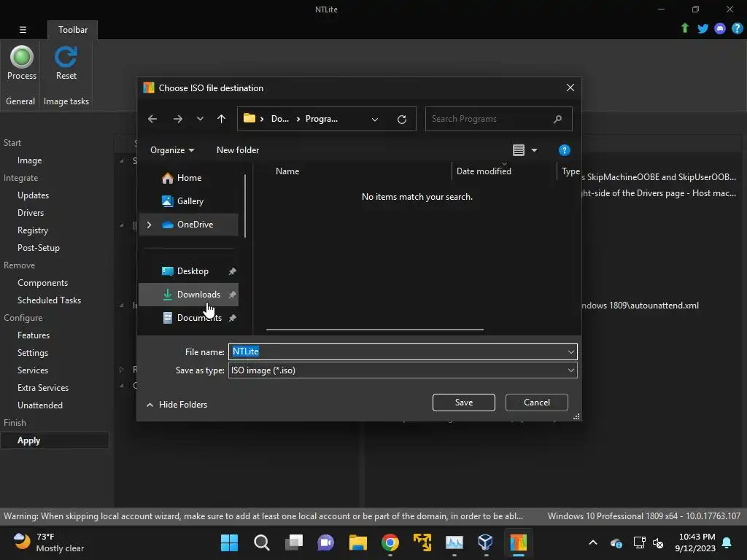Viewport: 747px width, 560px height.
Task: Click the navigation pane scrollbar
Action: [x=245, y=206]
